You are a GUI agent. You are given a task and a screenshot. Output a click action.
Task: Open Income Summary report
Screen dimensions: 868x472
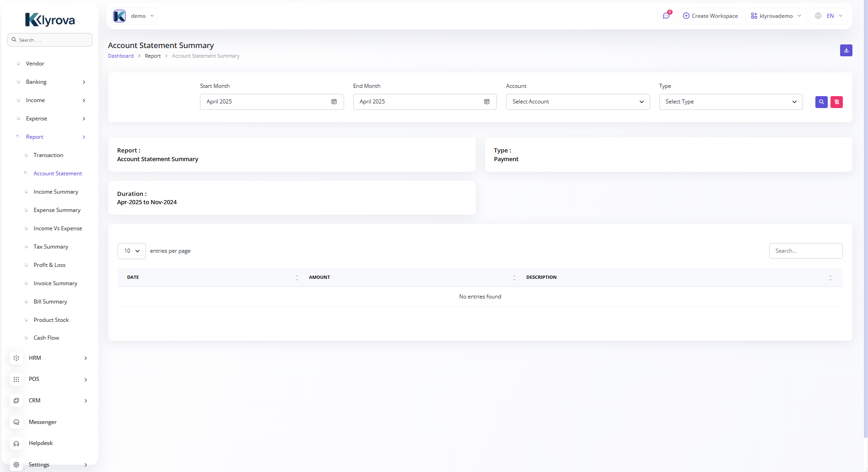click(x=56, y=192)
